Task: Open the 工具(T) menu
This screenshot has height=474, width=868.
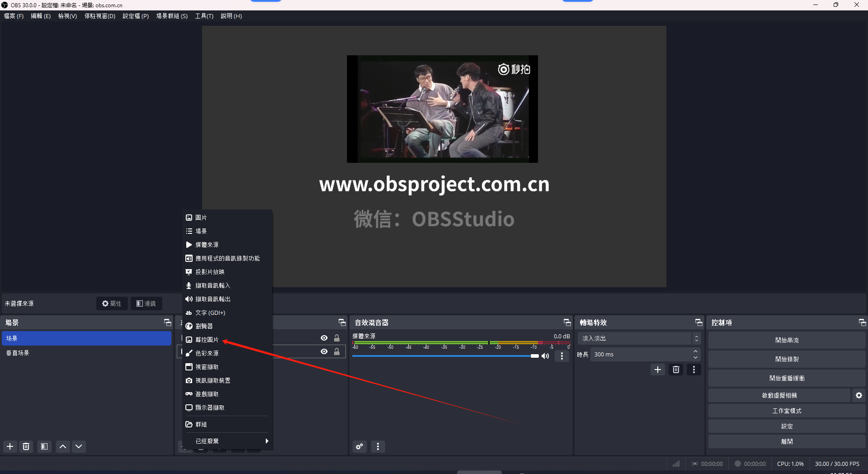Action: pyautogui.click(x=204, y=16)
